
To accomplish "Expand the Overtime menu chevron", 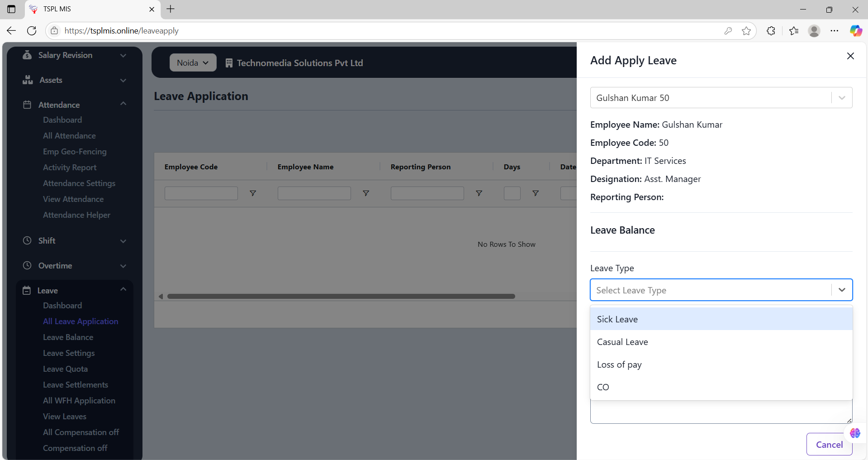I will (x=123, y=266).
